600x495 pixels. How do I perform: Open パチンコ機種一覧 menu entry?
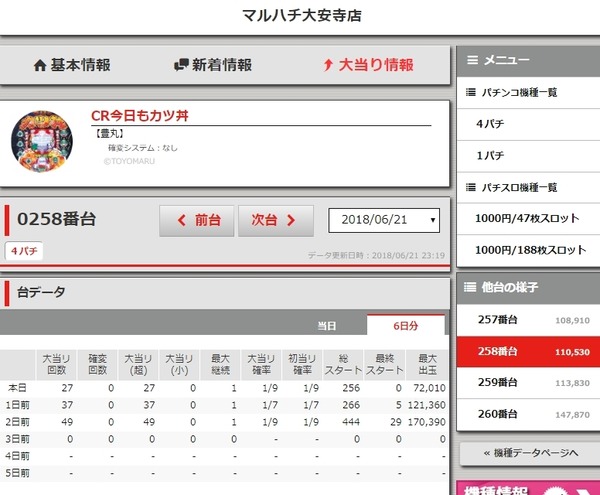click(x=528, y=92)
